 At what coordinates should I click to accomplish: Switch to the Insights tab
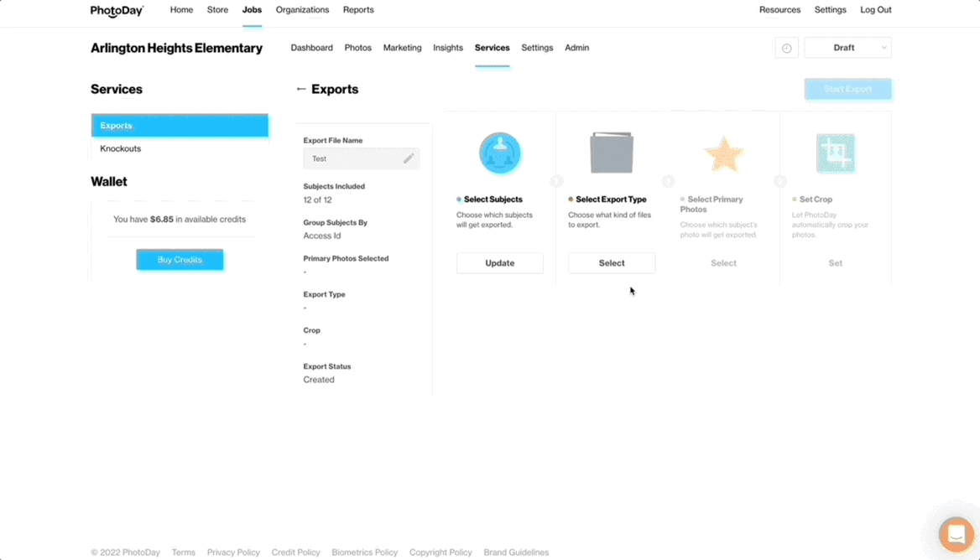pyautogui.click(x=448, y=48)
